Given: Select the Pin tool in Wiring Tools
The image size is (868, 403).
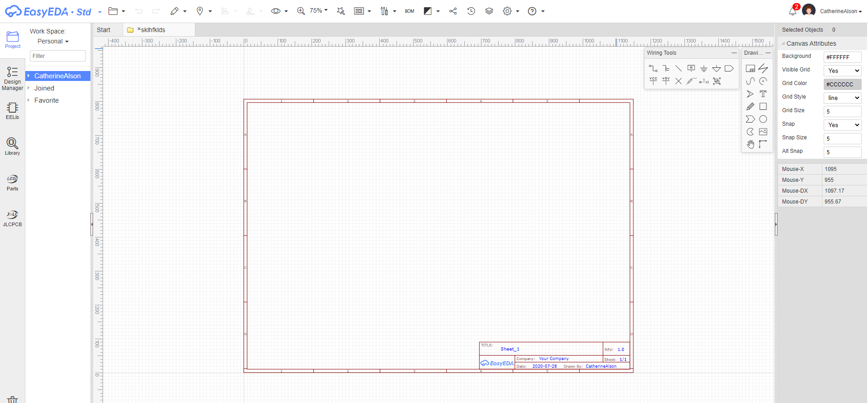Looking at the screenshot, I should (x=704, y=81).
